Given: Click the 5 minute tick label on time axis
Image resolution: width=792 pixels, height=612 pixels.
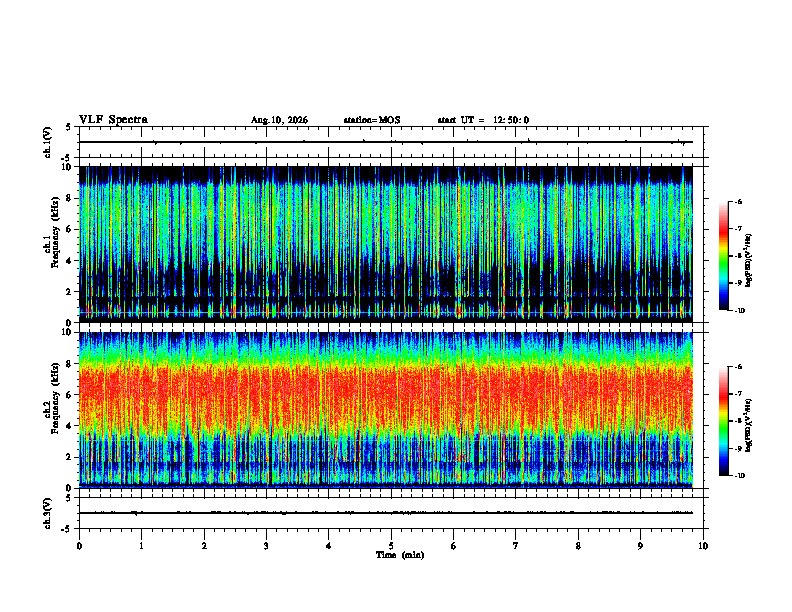Looking at the screenshot, I should (391, 546).
